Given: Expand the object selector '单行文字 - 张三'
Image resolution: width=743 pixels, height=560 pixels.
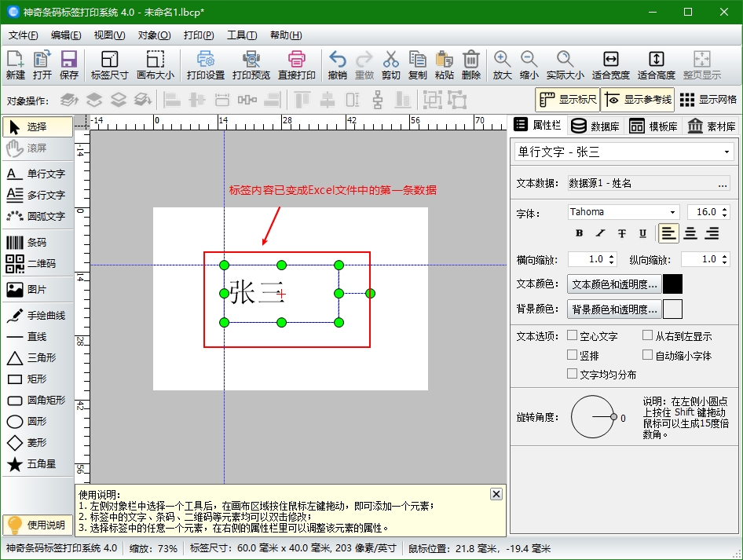Looking at the screenshot, I should [x=727, y=152].
